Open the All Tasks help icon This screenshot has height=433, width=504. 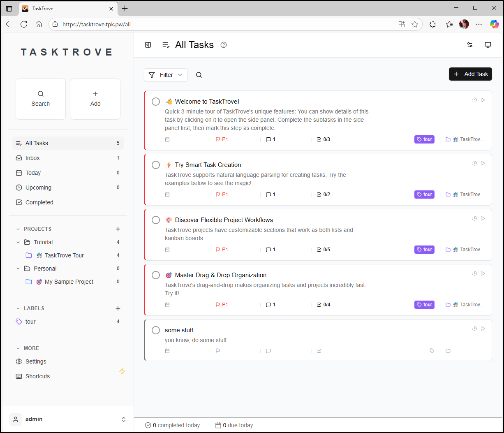click(224, 45)
